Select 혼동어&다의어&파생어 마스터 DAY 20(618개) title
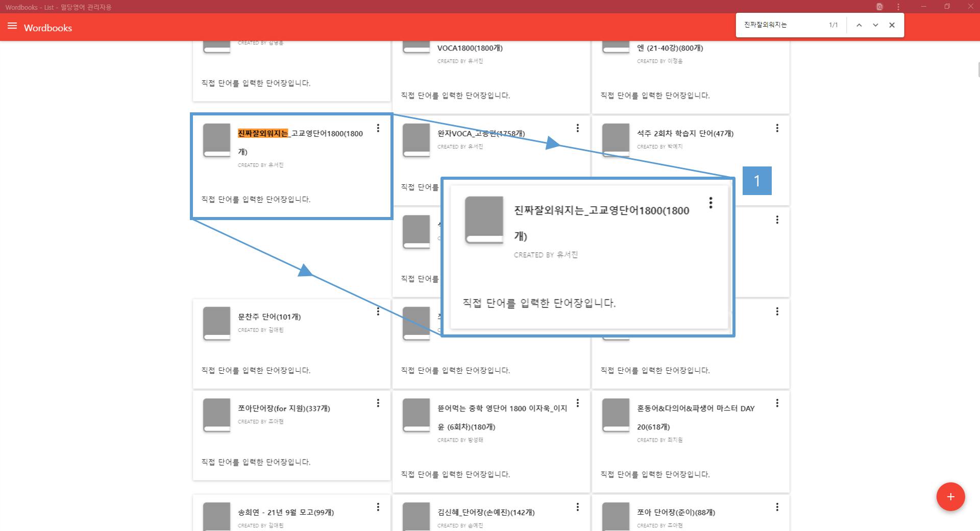The width and height of the screenshot is (980, 531). point(696,418)
